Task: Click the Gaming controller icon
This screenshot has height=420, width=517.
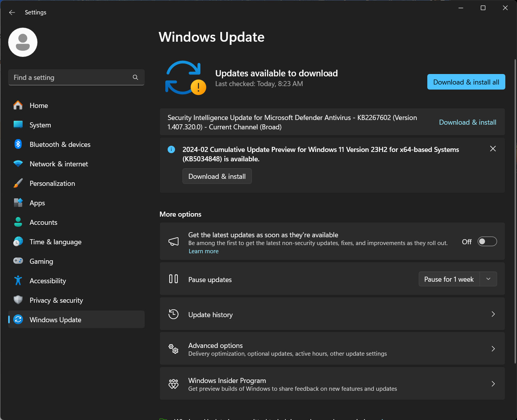Action: pyautogui.click(x=18, y=261)
